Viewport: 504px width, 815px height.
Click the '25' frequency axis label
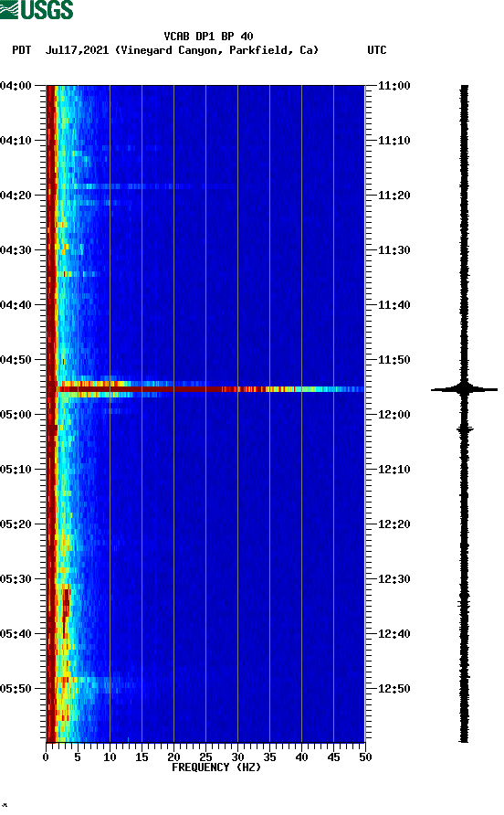coord(205,757)
